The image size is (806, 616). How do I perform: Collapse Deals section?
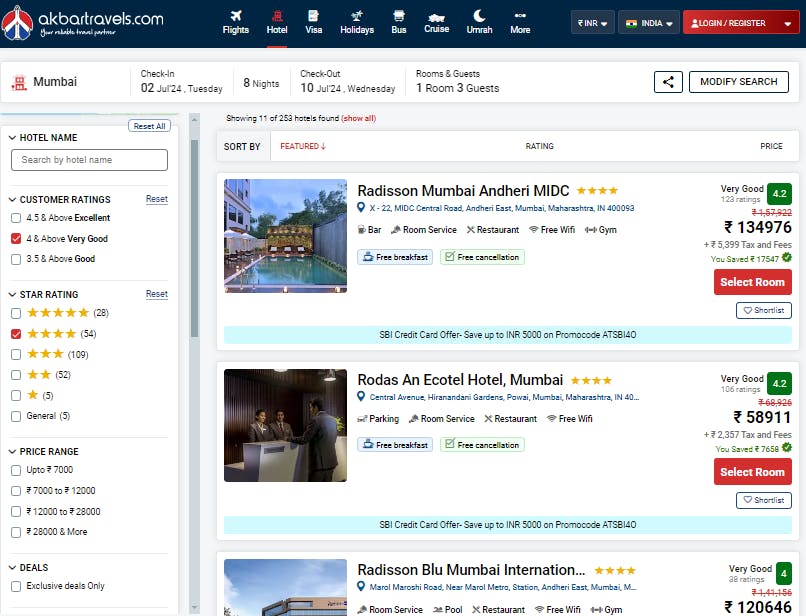(x=12, y=568)
